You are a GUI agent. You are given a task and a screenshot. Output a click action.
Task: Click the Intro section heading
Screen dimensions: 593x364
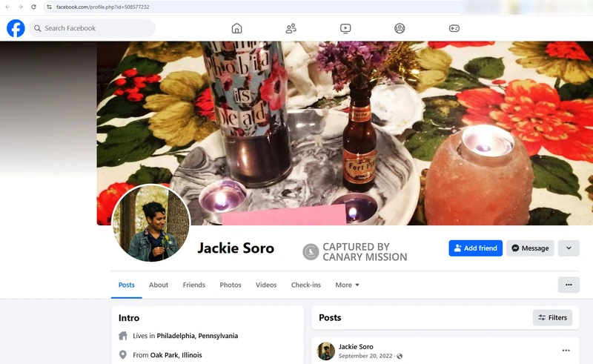(129, 318)
